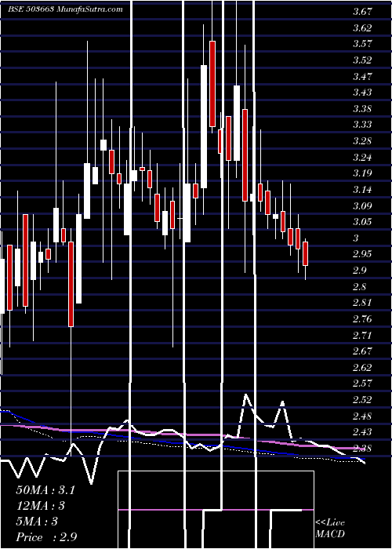Click the 2.76 price axis label
392x549 pixels.
[x=362, y=318]
